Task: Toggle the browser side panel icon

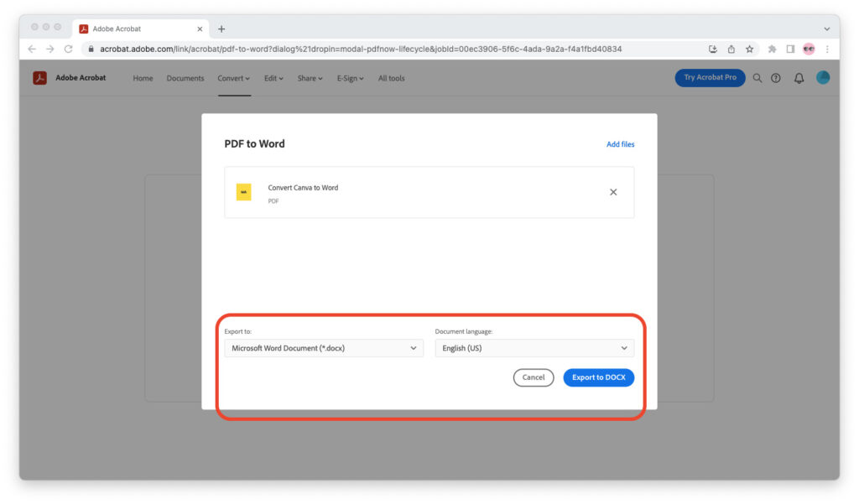Action: 790,49
